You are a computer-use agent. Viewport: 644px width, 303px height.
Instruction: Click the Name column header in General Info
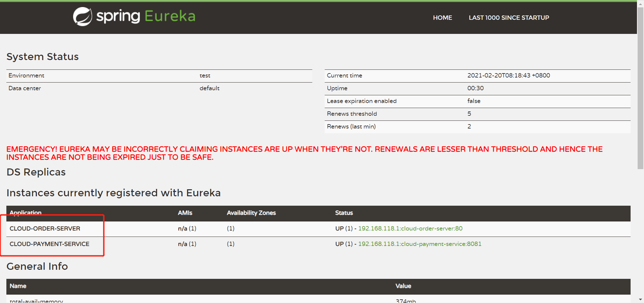click(18, 286)
